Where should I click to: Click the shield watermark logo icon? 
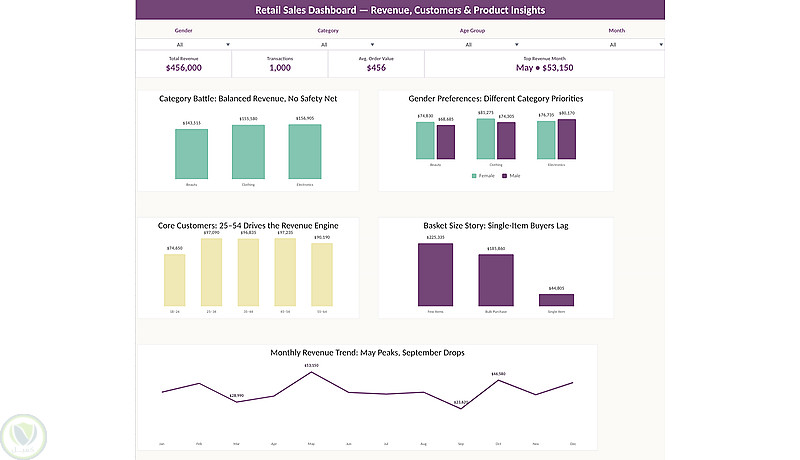coord(23,437)
